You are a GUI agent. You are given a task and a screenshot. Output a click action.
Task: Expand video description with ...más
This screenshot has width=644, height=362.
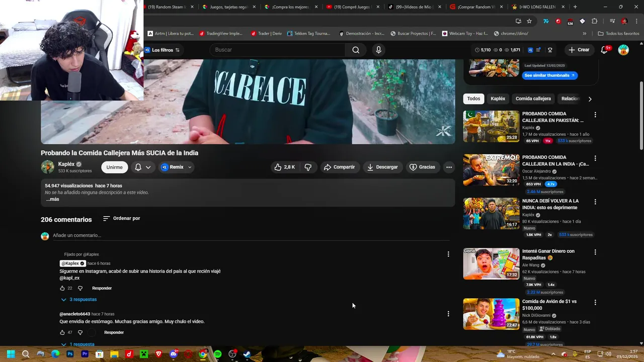[52, 199]
